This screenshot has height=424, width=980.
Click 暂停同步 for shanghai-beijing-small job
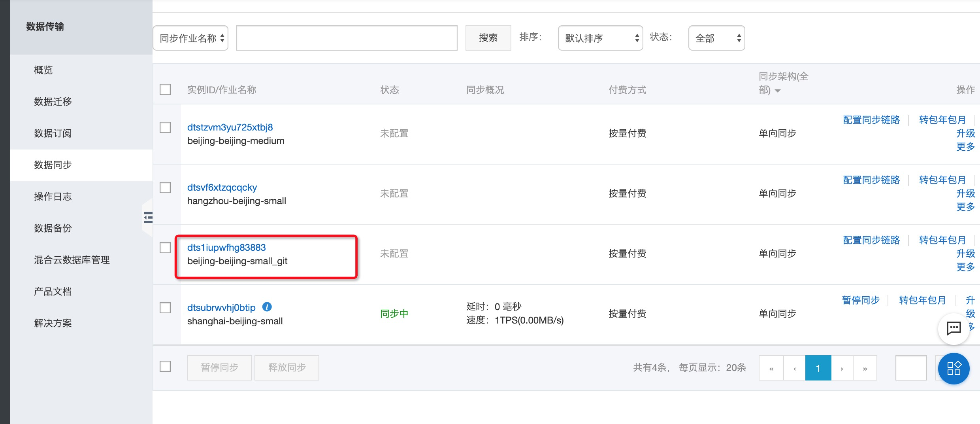coord(861,300)
